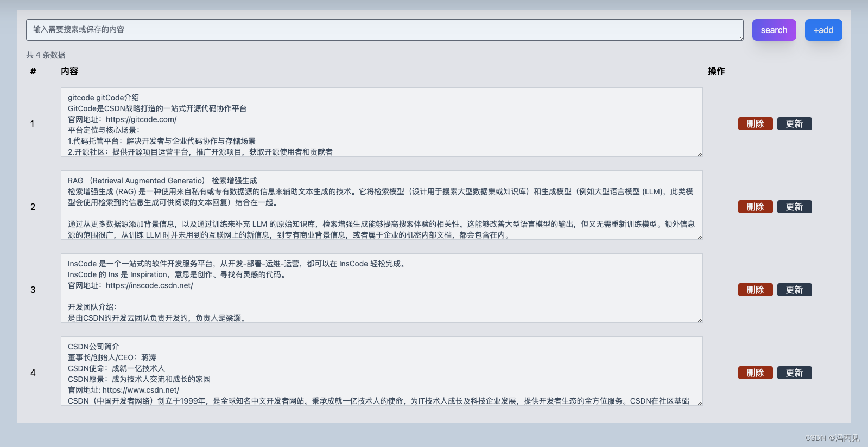Viewport: 868px width, 447px height.
Task: Update row 1 gitcode entry
Action: tap(794, 124)
